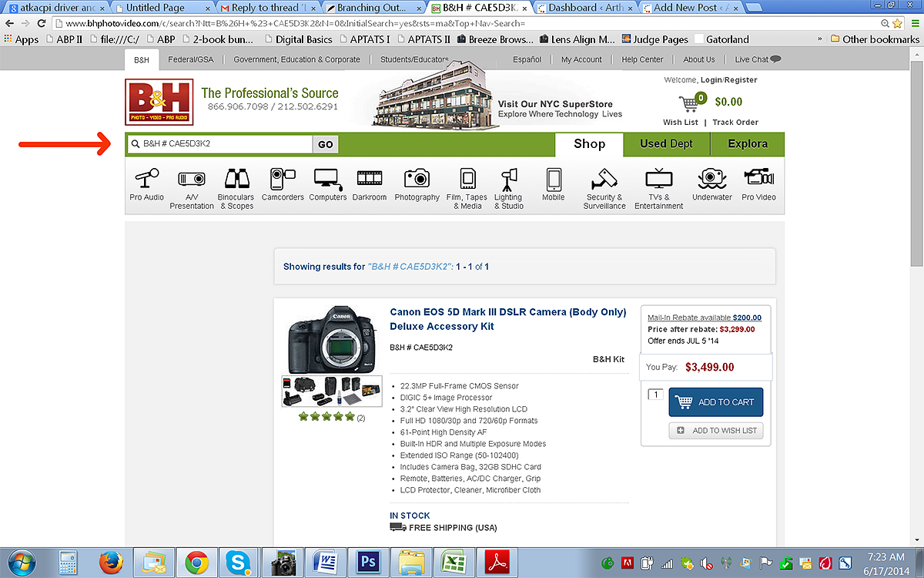Open Microsoft Word from the taskbar
This screenshot has height=578, width=924.
324,563
